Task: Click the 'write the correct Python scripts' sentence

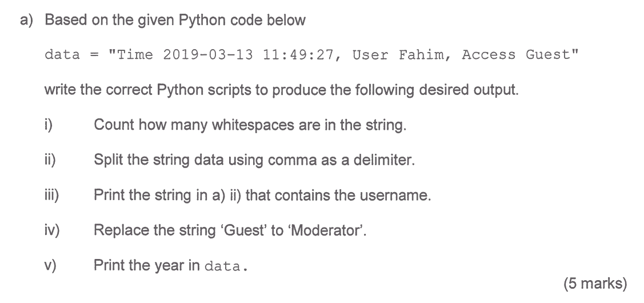Action: pos(282,90)
